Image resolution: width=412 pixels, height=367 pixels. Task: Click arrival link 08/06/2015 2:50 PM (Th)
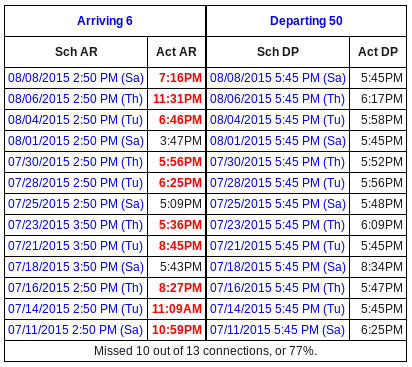tap(75, 99)
